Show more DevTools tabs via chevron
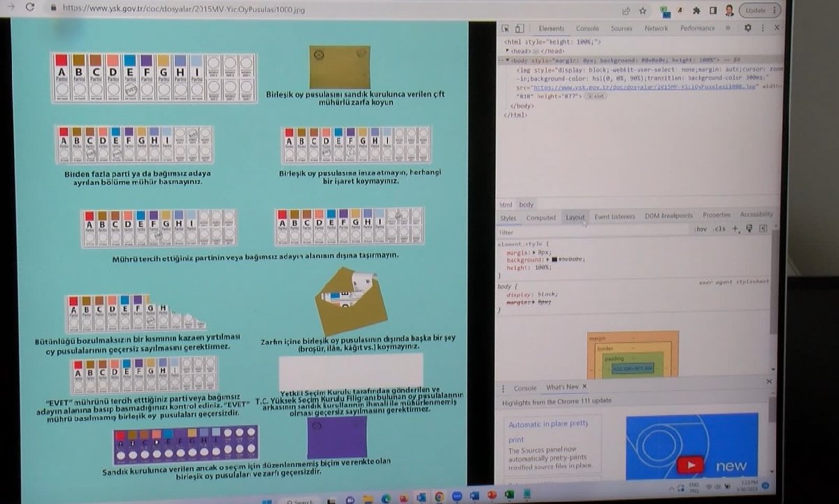 tap(728, 28)
